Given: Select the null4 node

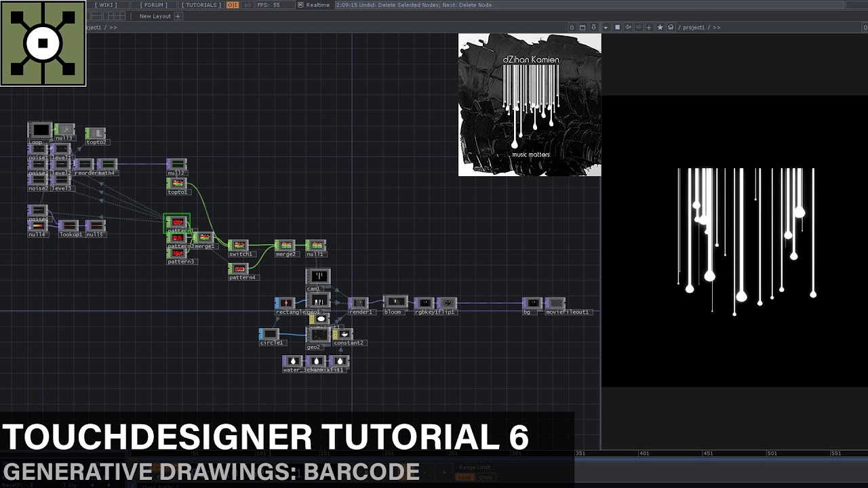Looking at the screenshot, I should 37,226.
